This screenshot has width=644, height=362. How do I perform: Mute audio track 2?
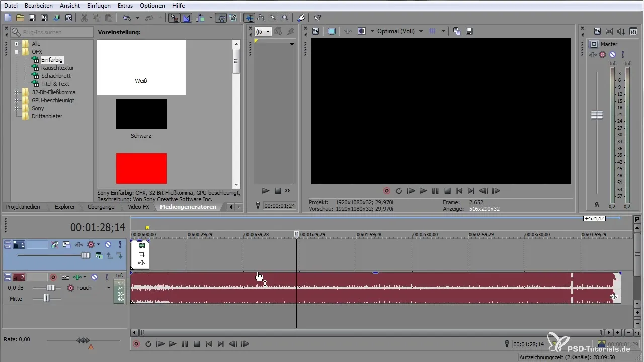point(94,277)
